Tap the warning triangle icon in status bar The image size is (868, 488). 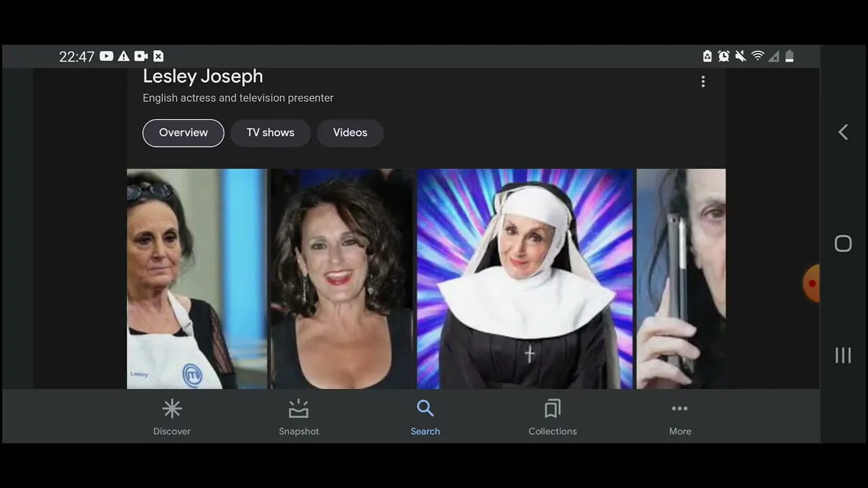click(123, 56)
